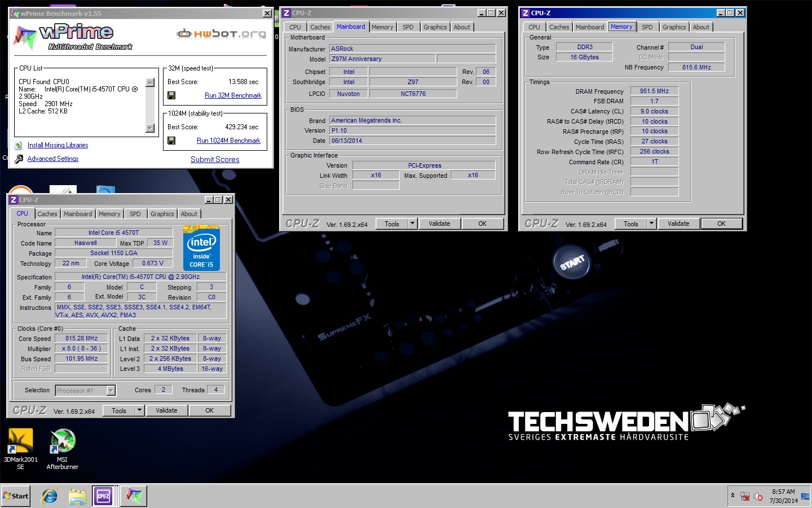The image size is (812, 508).
Task: Open Caches tab in Memory window
Action: pyautogui.click(x=559, y=27)
